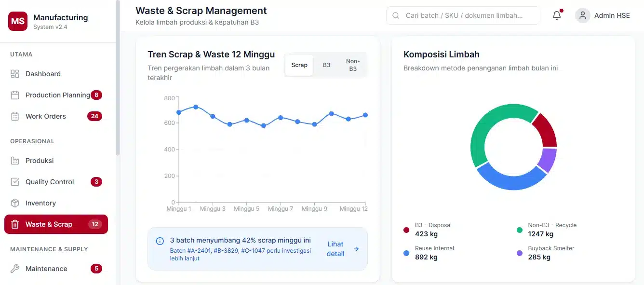This screenshot has width=644, height=285.
Task: Click the Quality Control checkmark icon
Action: (15, 182)
